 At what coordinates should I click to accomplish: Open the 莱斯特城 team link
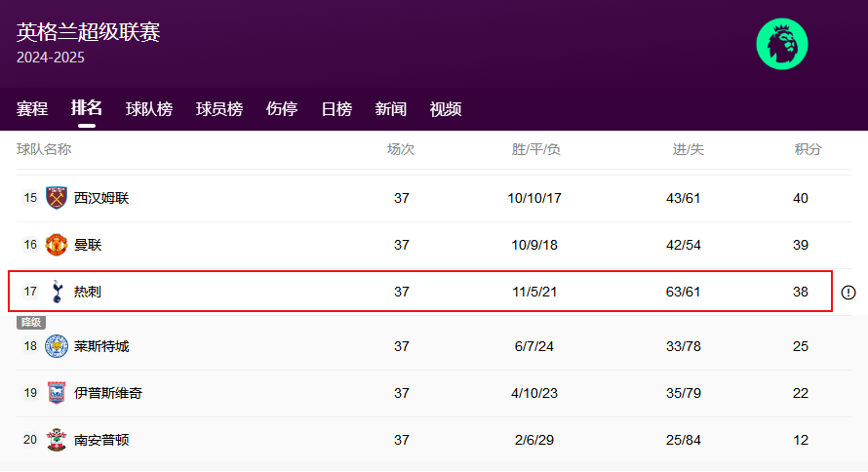click(101, 346)
